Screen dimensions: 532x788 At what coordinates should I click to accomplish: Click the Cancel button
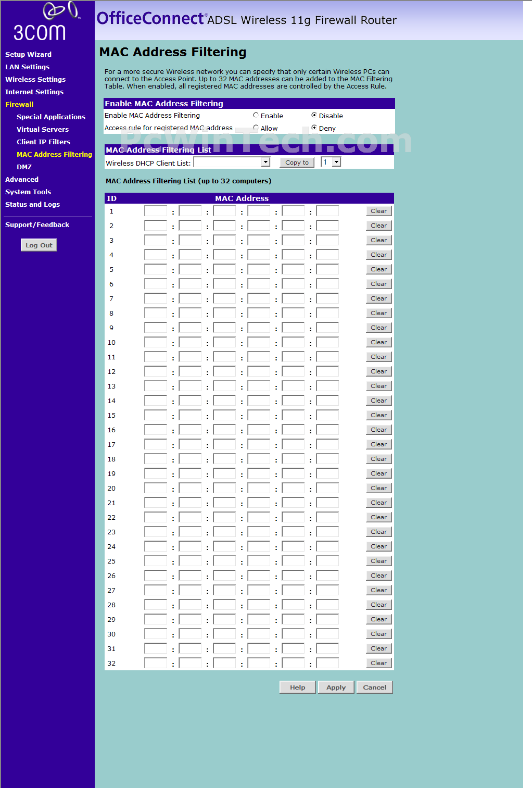pos(375,687)
